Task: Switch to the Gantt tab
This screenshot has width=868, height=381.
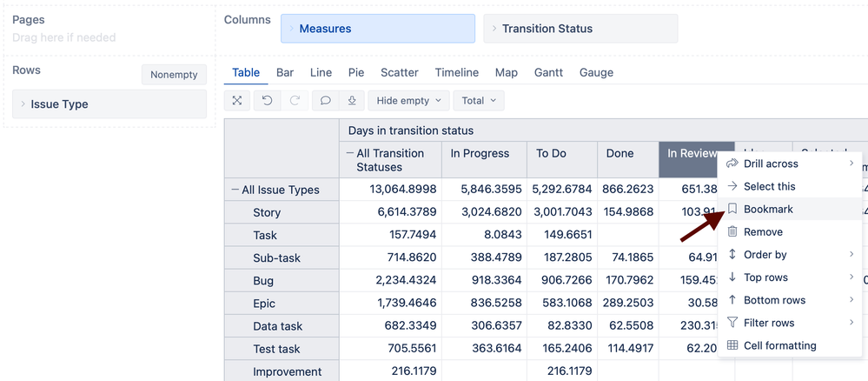Action: [x=548, y=73]
